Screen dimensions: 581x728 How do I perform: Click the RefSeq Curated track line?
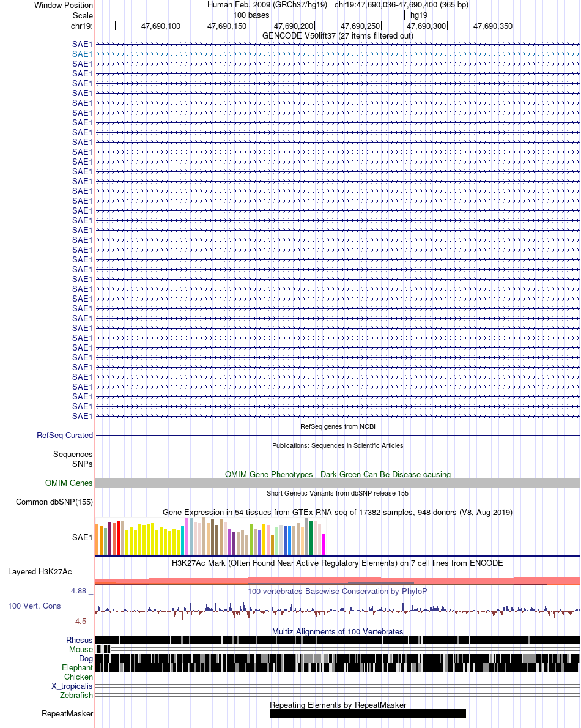pos(338,435)
